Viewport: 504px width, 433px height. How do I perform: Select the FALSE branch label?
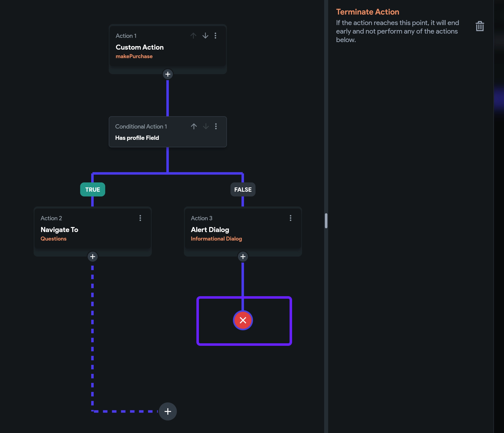coord(243,189)
